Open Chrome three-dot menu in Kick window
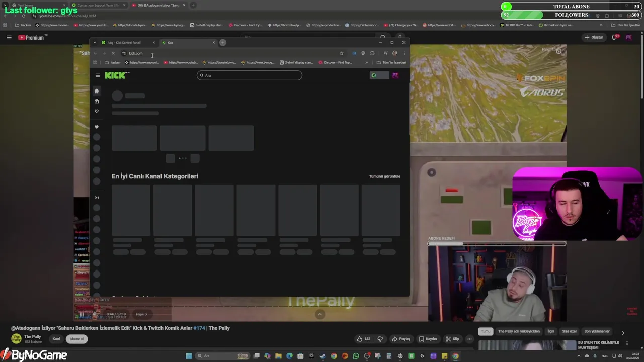The height and width of the screenshot is (362, 644). pyautogui.click(x=404, y=53)
